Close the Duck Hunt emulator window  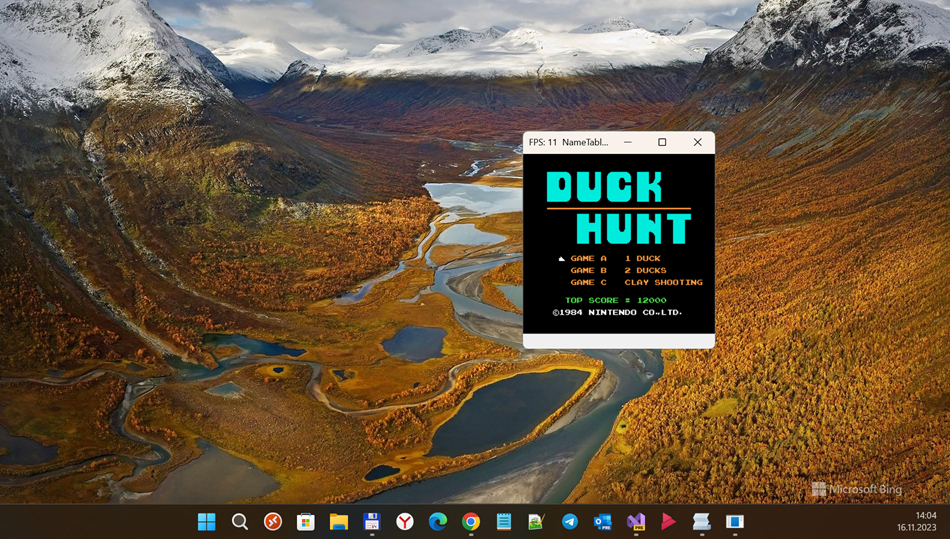coord(697,142)
